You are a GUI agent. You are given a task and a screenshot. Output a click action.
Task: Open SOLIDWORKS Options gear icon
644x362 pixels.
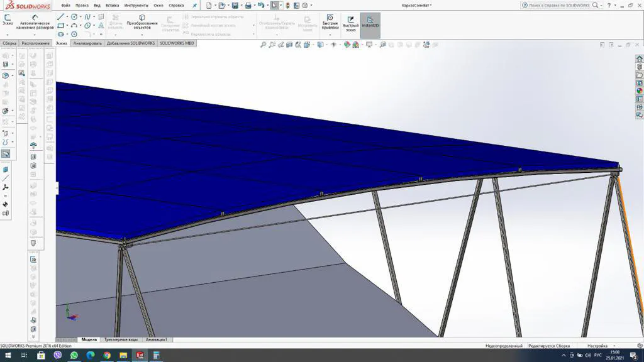pyautogui.click(x=305, y=5)
